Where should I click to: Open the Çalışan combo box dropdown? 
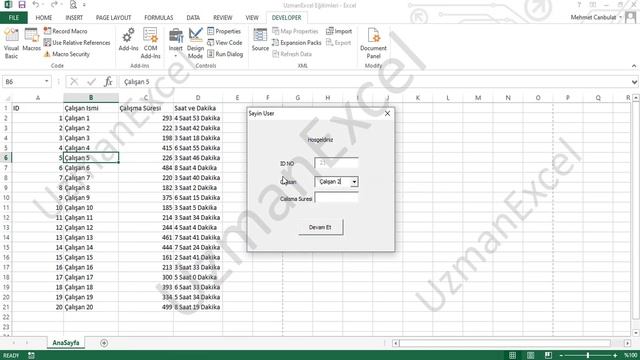tap(354, 182)
